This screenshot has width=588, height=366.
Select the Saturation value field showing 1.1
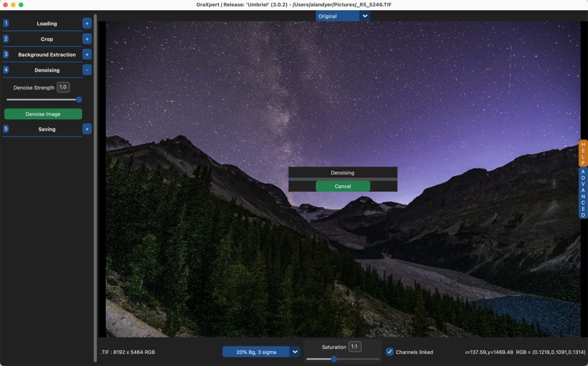(354, 346)
